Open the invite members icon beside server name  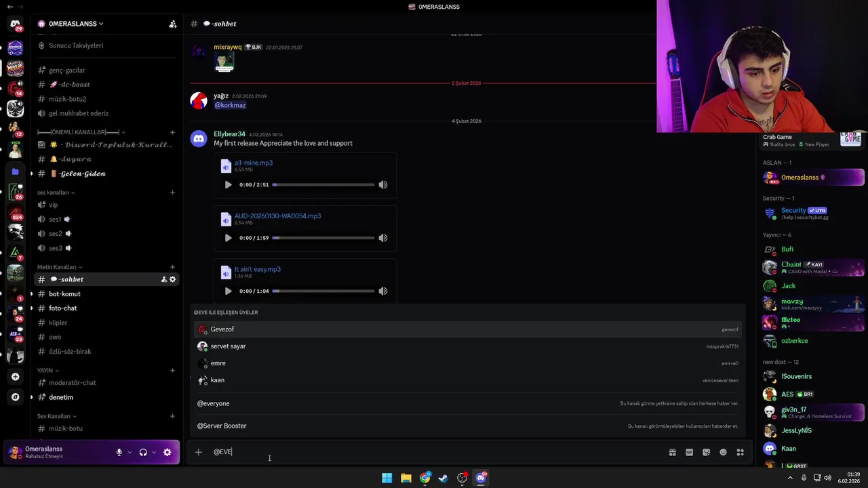tap(173, 24)
